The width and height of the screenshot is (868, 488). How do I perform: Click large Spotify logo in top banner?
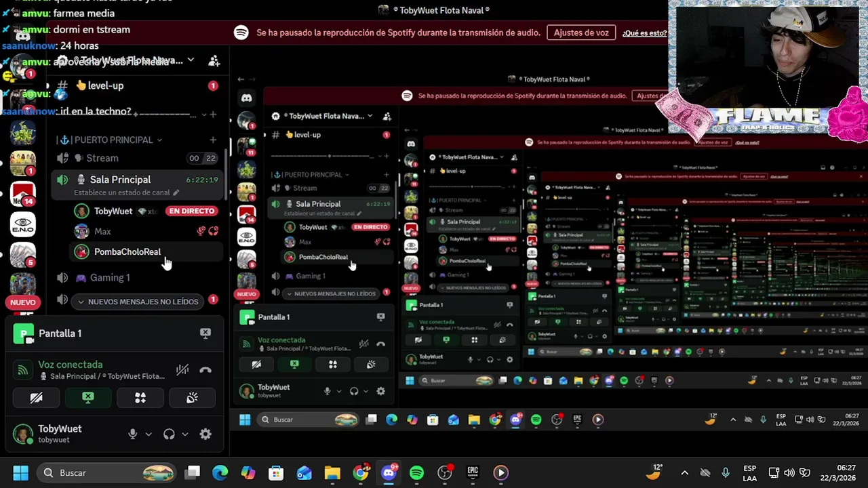[241, 33]
